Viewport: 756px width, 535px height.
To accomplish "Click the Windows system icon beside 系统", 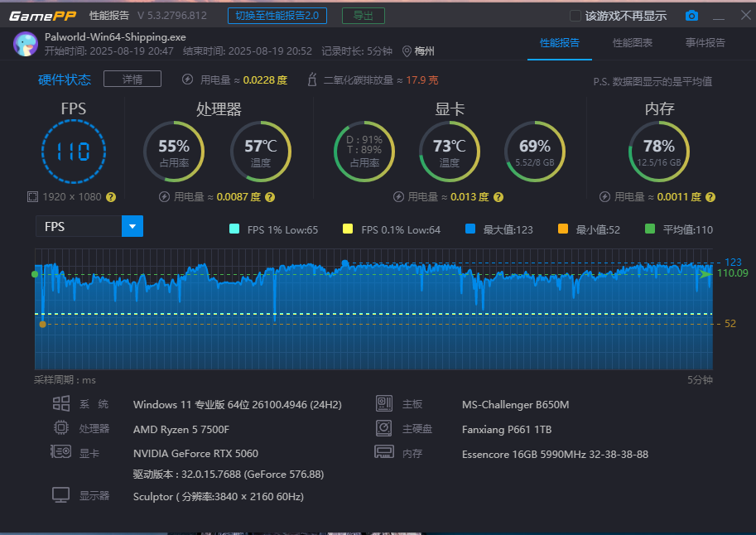I will click(61, 403).
